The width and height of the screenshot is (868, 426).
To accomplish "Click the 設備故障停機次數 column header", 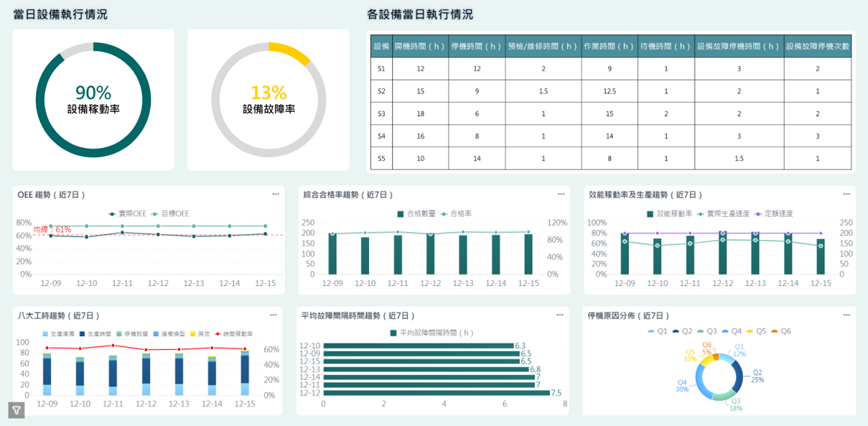I will click(817, 47).
